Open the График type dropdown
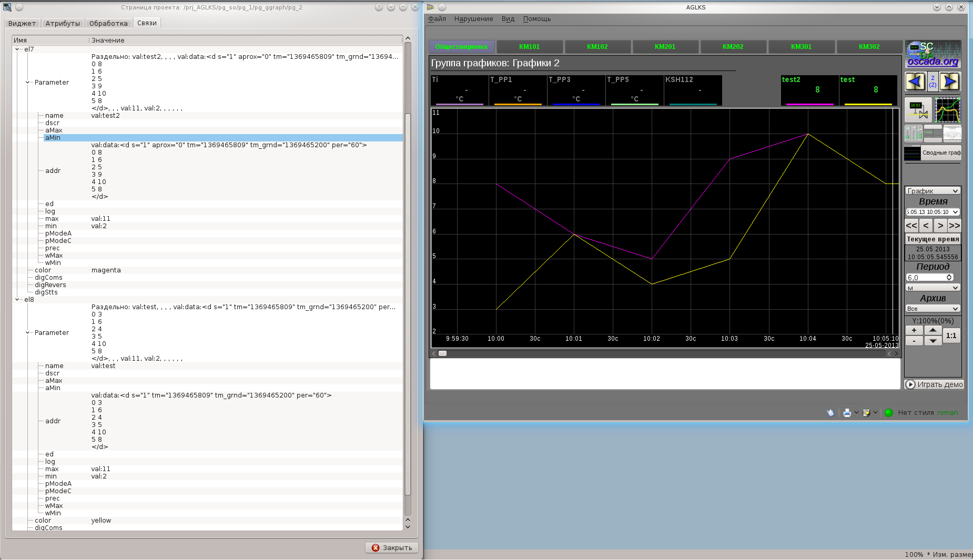This screenshot has width=973, height=560. 933,191
